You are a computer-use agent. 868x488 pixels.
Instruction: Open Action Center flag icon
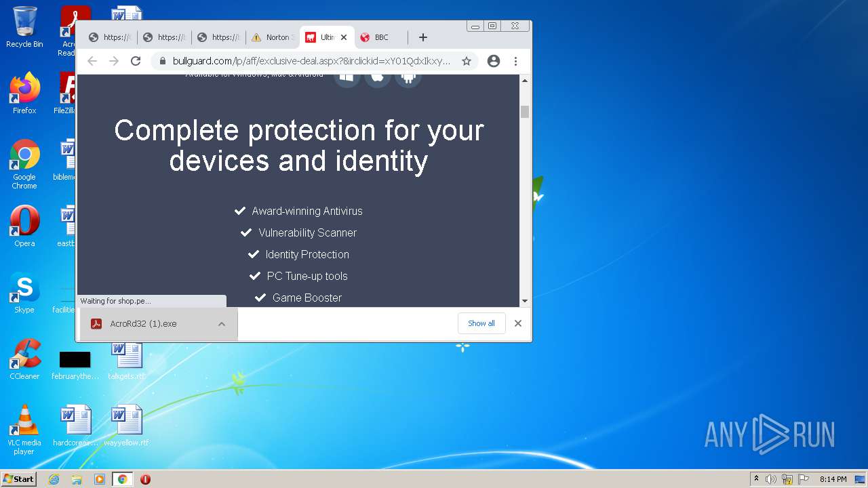coord(804,479)
